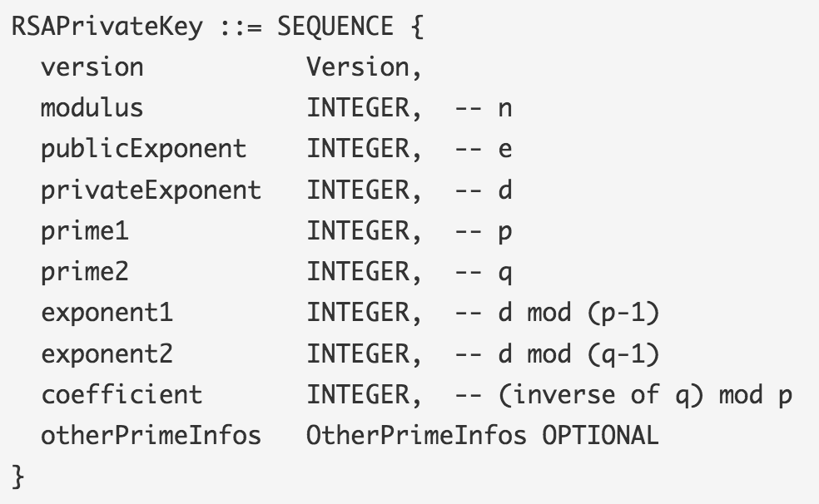Select the modulus field name
The height and width of the screenshot is (504, 819).
[92, 108]
